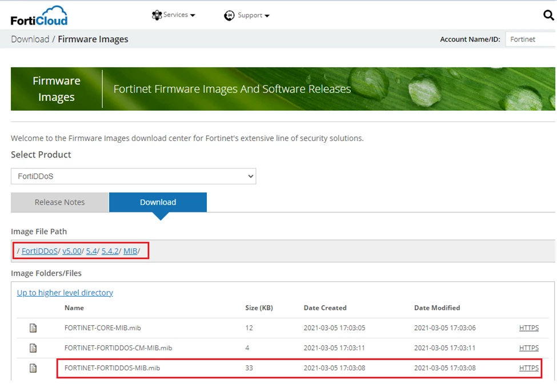The height and width of the screenshot is (392, 557).
Task: Open MIB folder in image path
Action: point(130,251)
